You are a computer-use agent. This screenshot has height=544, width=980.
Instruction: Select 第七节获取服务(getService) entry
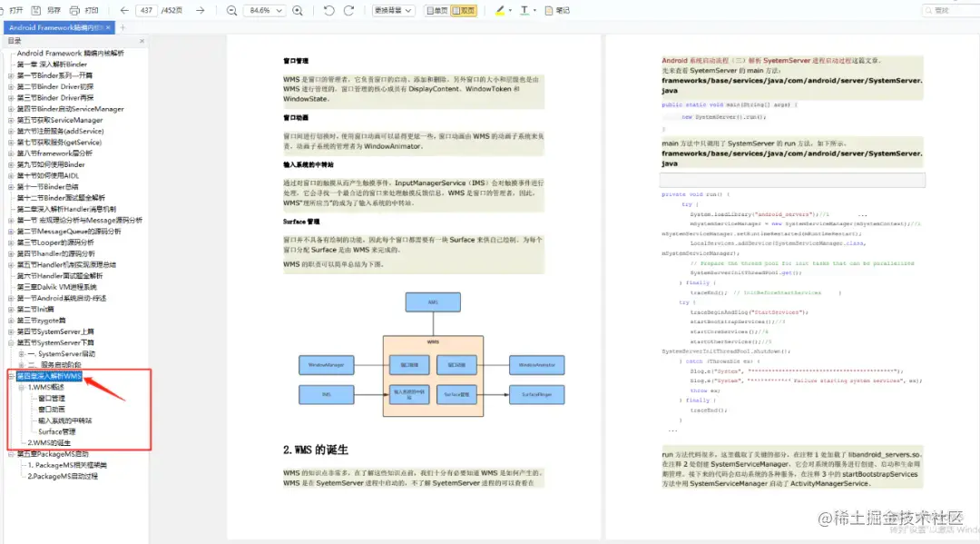point(59,143)
